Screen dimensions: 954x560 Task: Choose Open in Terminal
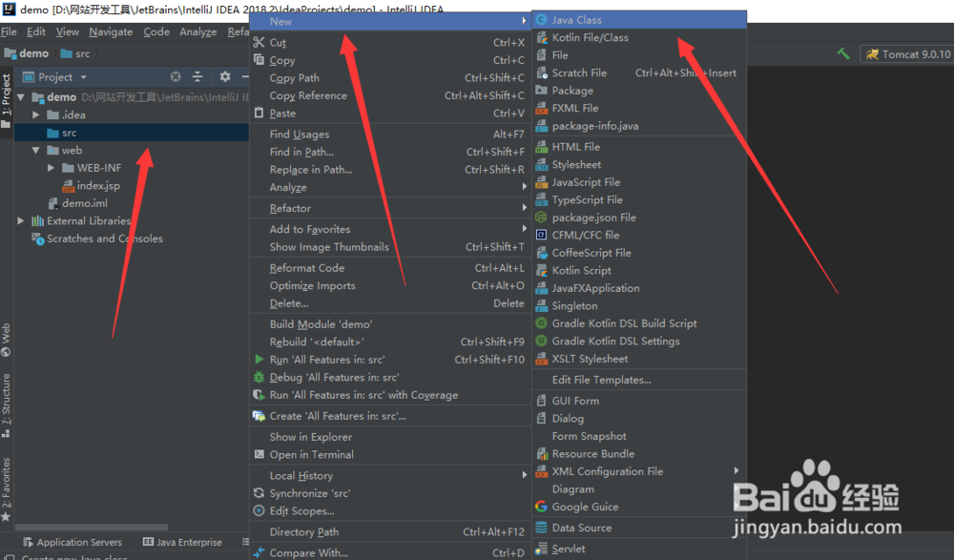click(390, 454)
